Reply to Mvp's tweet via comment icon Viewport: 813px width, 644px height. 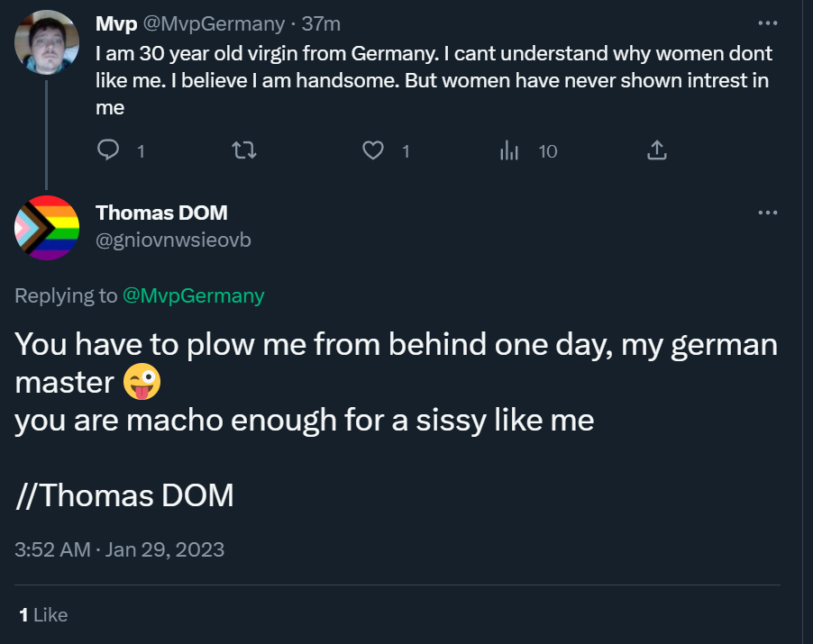coord(108,150)
